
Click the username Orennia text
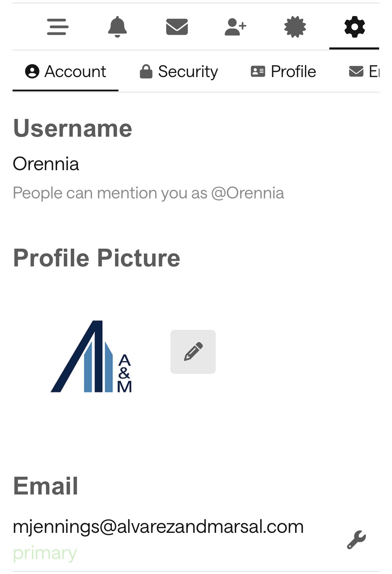click(x=46, y=164)
